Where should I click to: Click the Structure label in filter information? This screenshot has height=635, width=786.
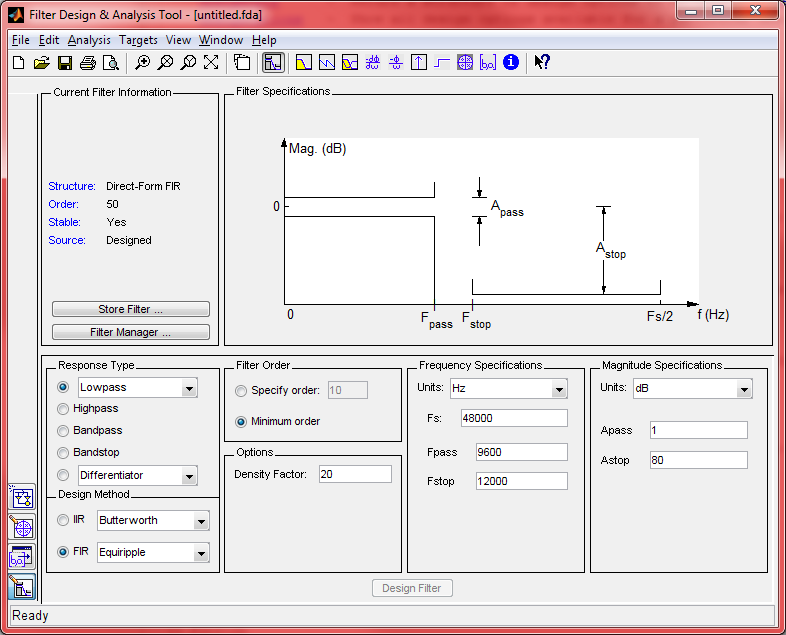click(72, 186)
